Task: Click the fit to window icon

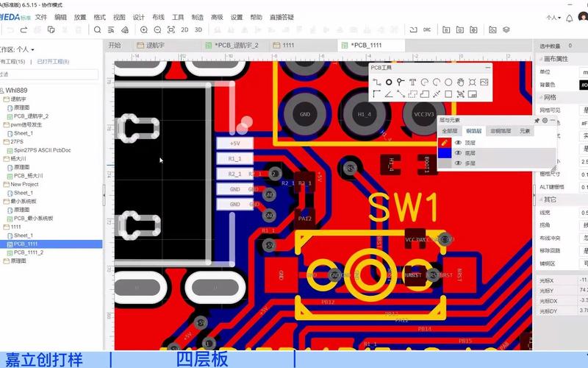Action: tap(171, 29)
